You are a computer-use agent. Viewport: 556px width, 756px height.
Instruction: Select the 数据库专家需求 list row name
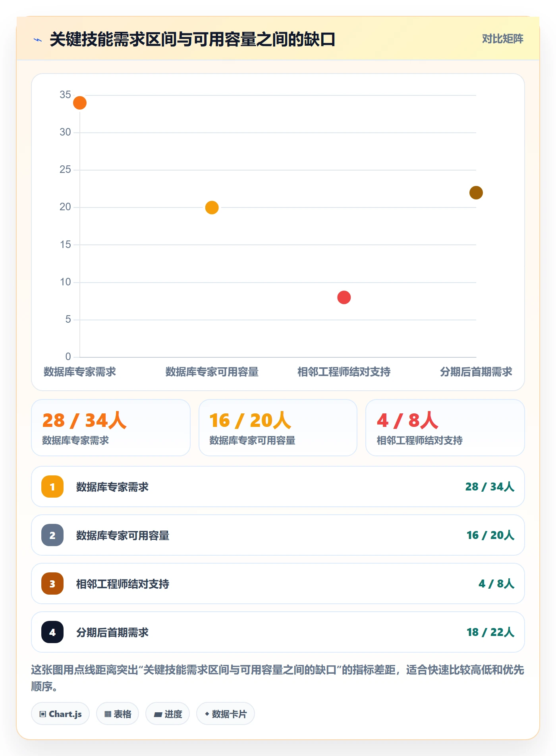pyautogui.click(x=112, y=487)
